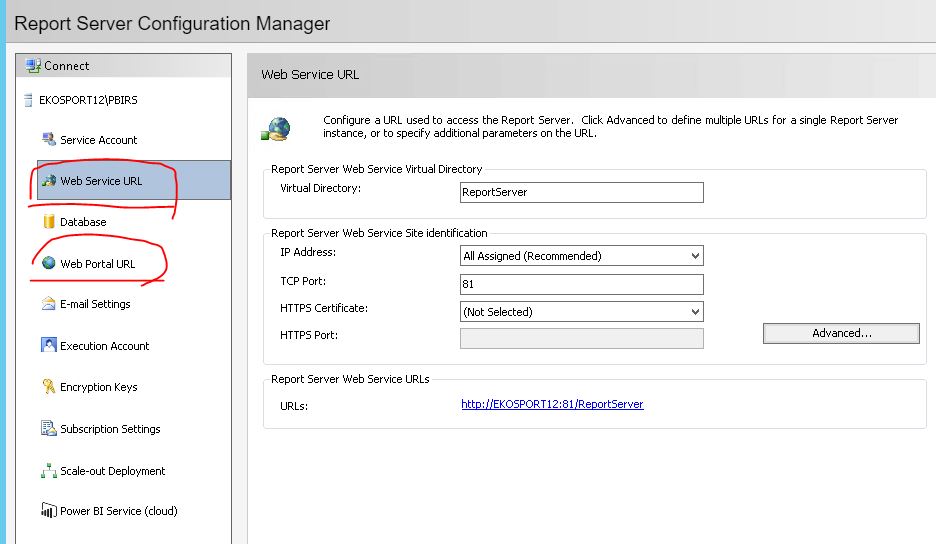Click the Web Portal URL globe icon
Viewport: 936px width, 544px height.
49,263
